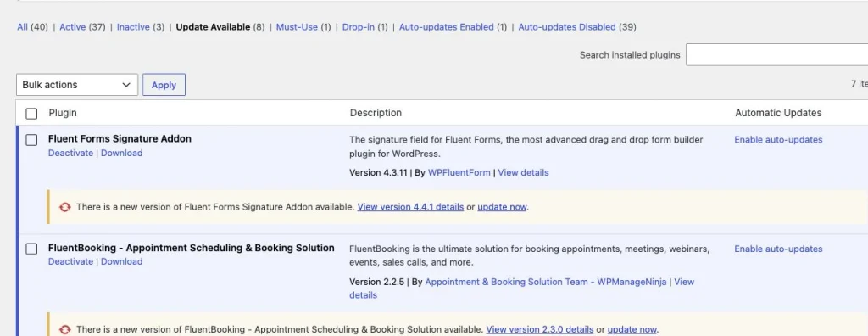Open View version 4.4.1 details link

(x=411, y=207)
